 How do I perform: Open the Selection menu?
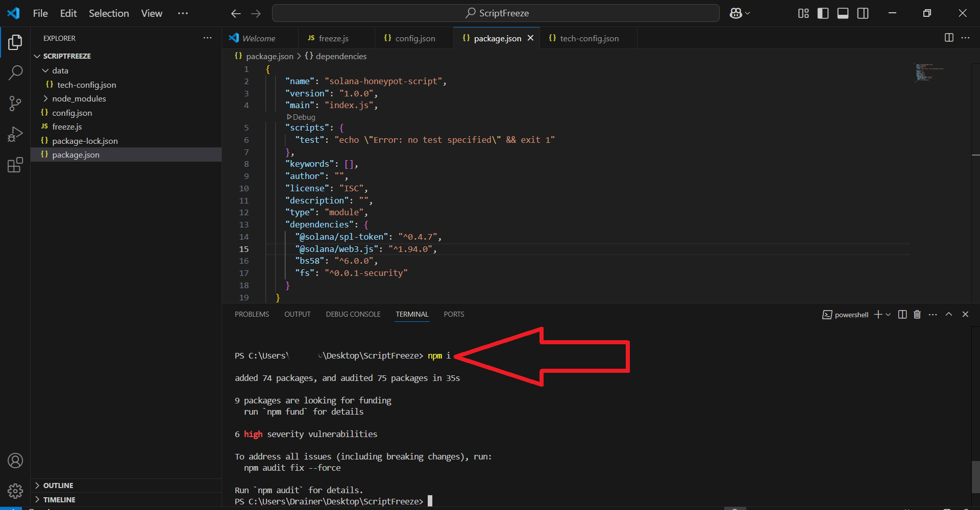tap(109, 13)
